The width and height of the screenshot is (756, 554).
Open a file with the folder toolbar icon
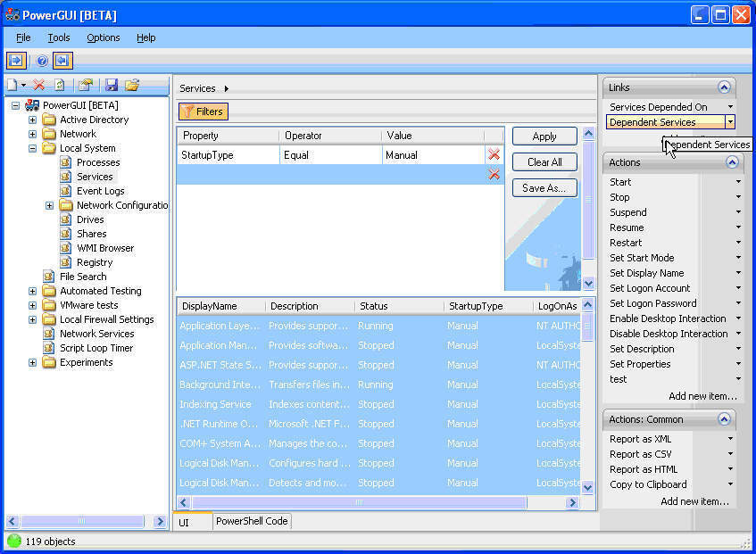(132, 85)
